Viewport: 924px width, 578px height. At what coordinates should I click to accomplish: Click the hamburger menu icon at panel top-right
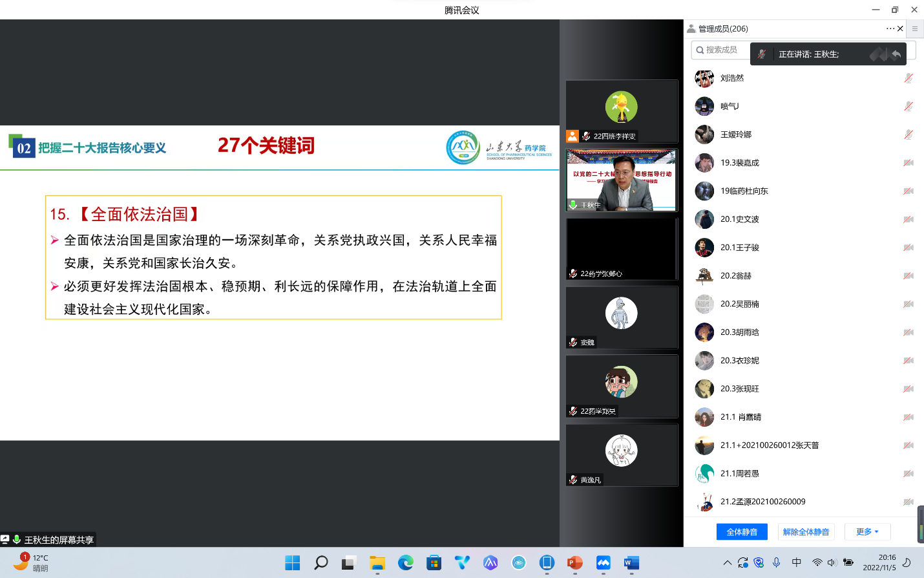(914, 28)
